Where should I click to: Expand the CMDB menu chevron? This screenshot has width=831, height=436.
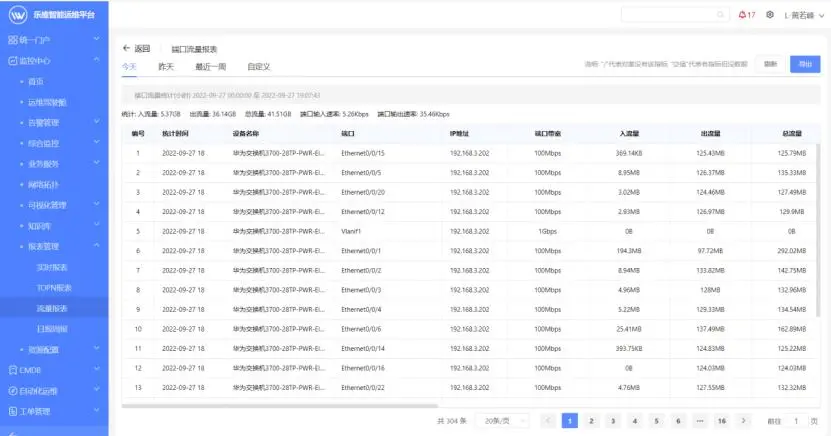tap(96, 369)
